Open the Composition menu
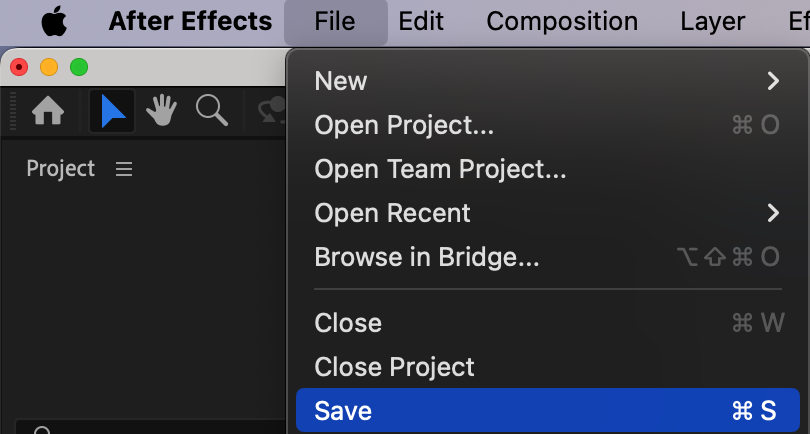810x434 pixels. (x=562, y=21)
